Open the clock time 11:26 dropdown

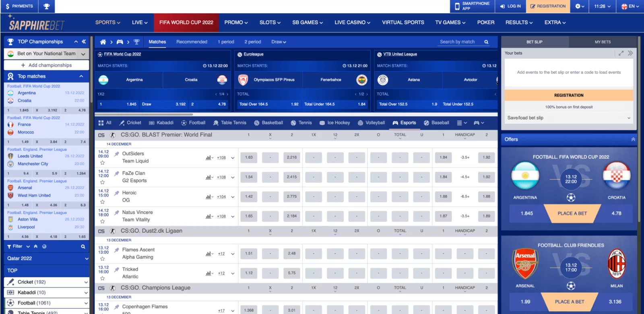602,6
